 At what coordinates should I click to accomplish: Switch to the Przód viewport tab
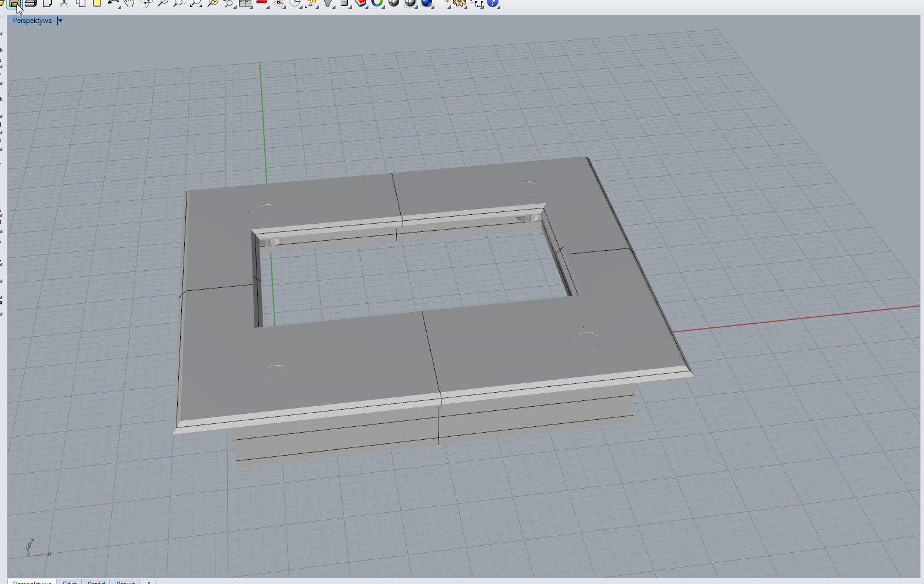pyautogui.click(x=97, y=582)
